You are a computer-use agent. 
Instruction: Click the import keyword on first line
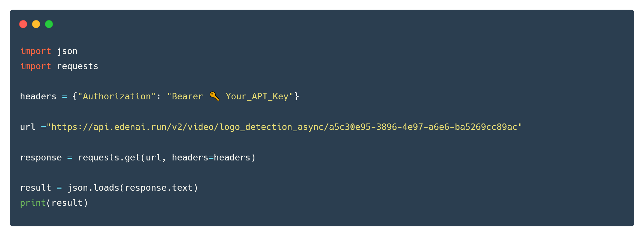tap(35, 51)
